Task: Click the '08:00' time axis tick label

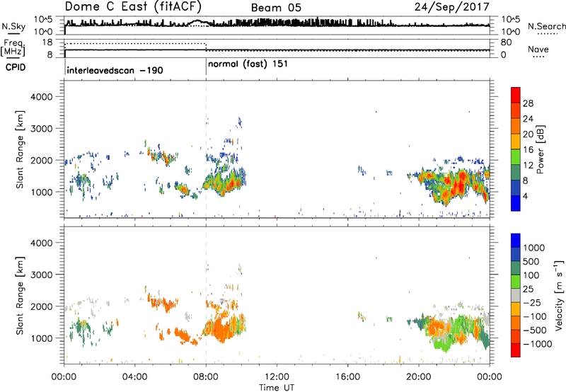Action: coord(206,377)
